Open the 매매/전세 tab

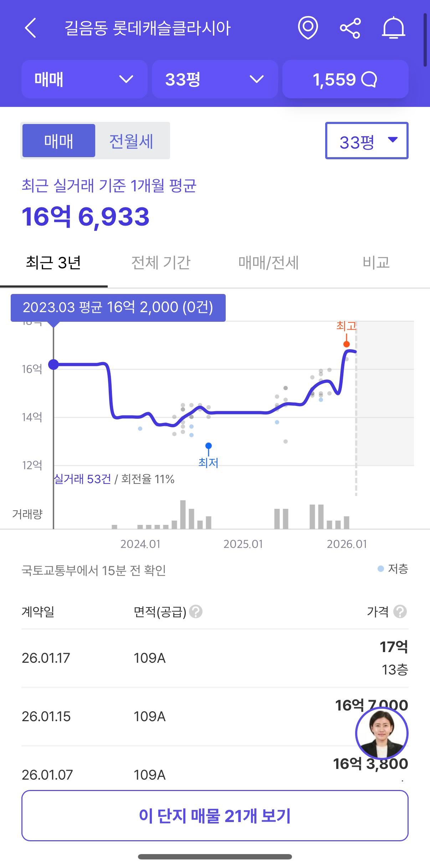pyautogui.click(x=268, y=263)
